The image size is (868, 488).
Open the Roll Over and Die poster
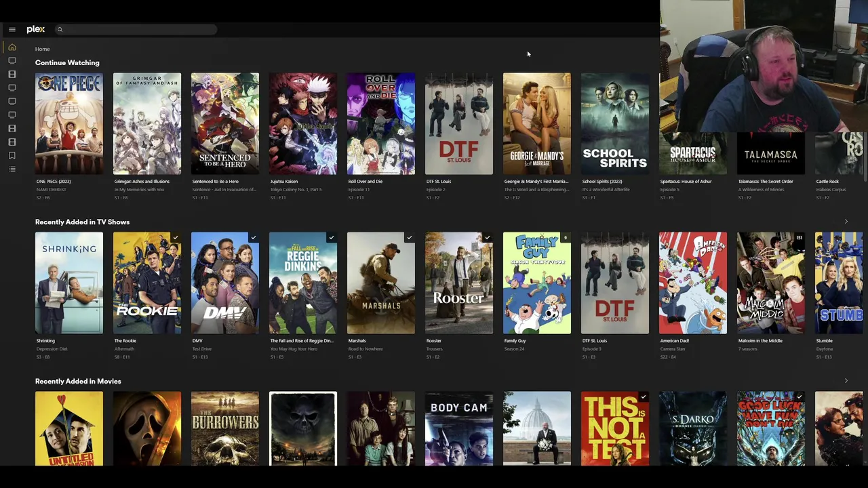(x=381, y=123)
